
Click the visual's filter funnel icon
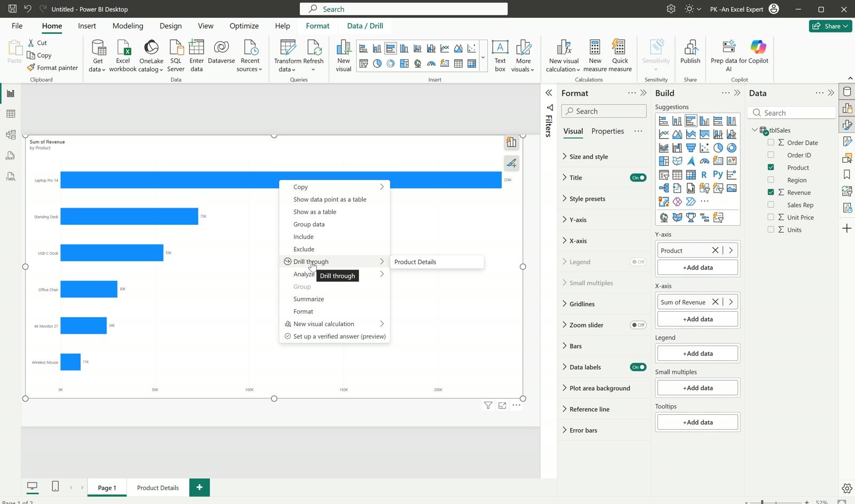pyautogui.click(x=488, y=405)
